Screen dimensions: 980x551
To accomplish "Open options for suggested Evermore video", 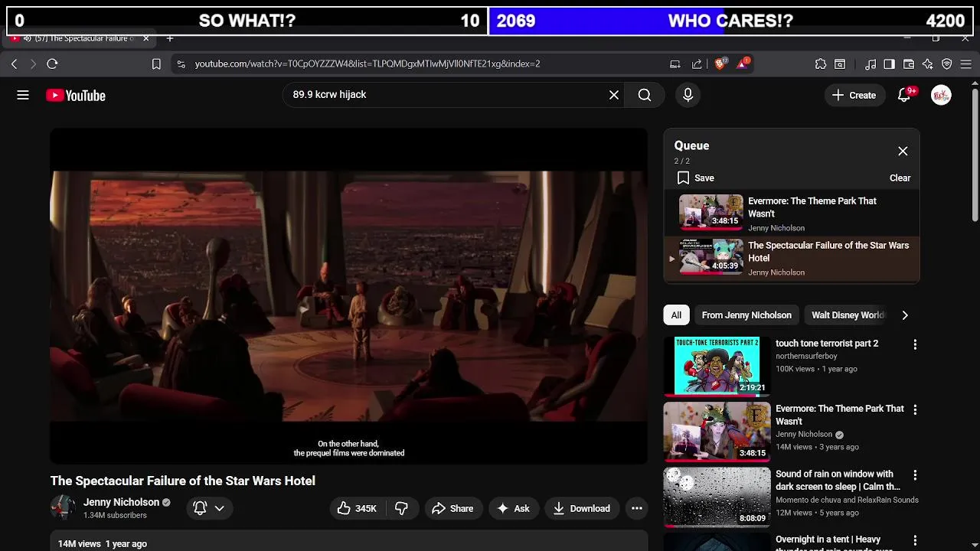I will [x=915, y=410].
